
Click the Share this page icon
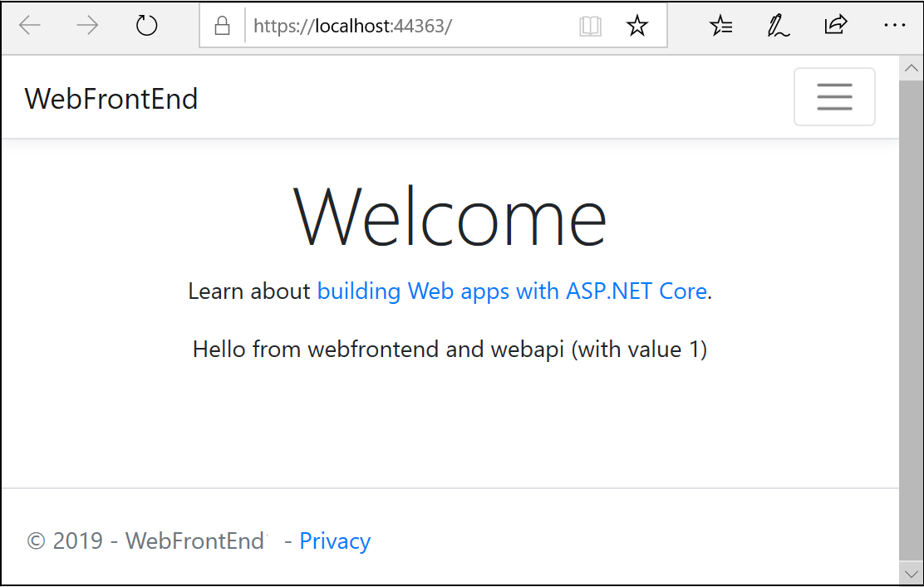click(x=836, y=26)
